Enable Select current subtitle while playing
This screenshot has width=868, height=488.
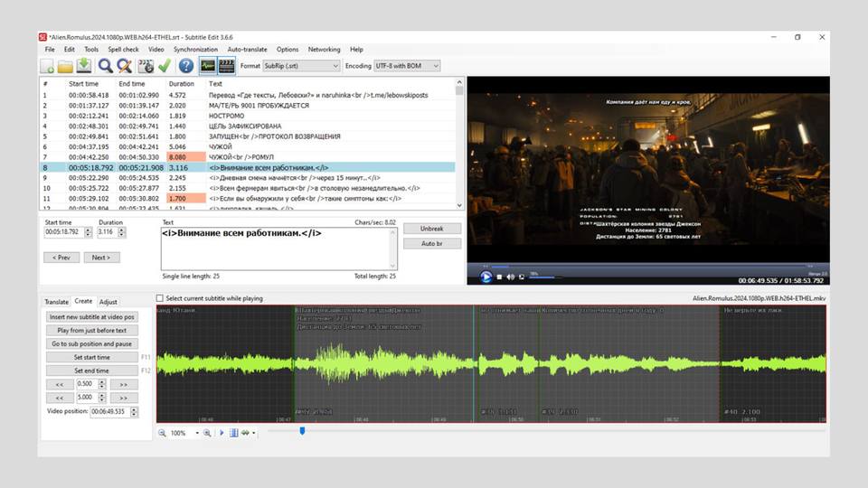point(160,298)
